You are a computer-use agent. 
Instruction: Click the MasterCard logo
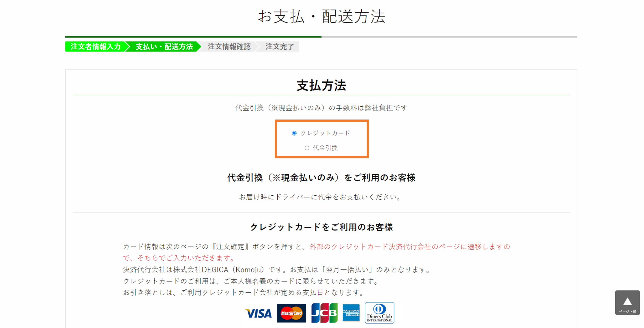tap(291, 313)
